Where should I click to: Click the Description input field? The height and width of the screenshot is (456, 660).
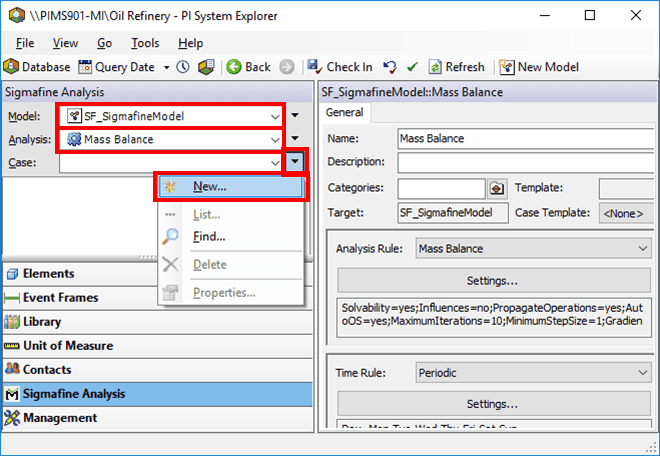525,162
